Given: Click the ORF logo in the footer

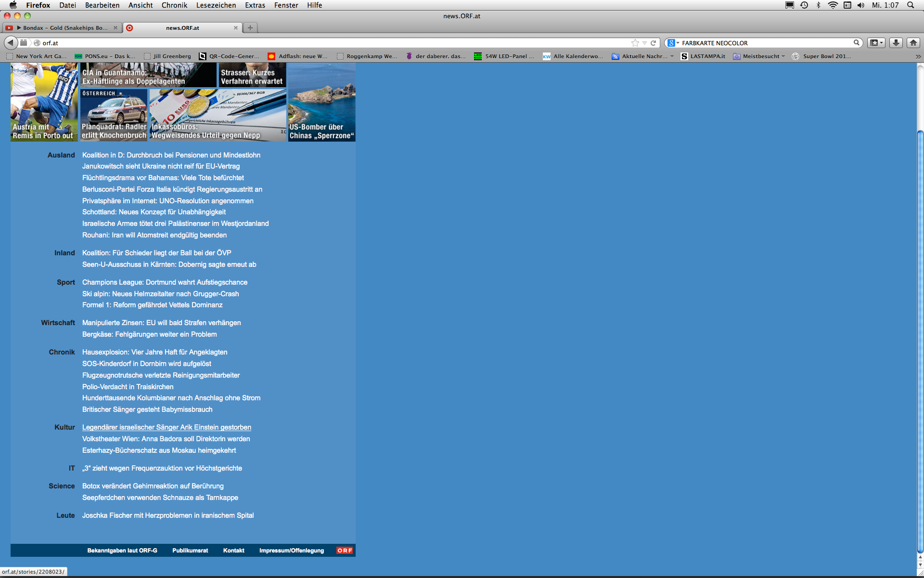Looking at the screenshot, I should tap(345, 551).
